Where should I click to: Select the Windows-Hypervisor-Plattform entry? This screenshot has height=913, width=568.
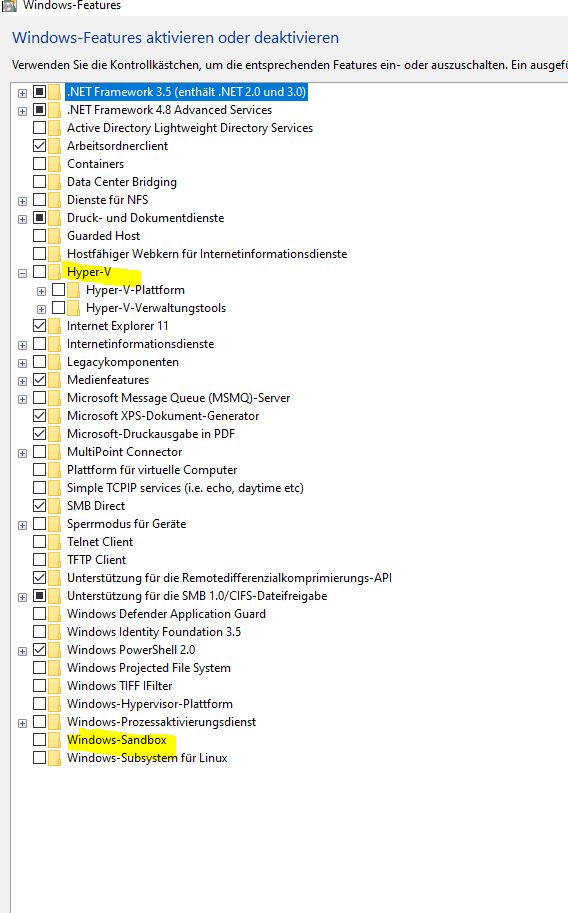pyautogui.click(x=150, y=704)
